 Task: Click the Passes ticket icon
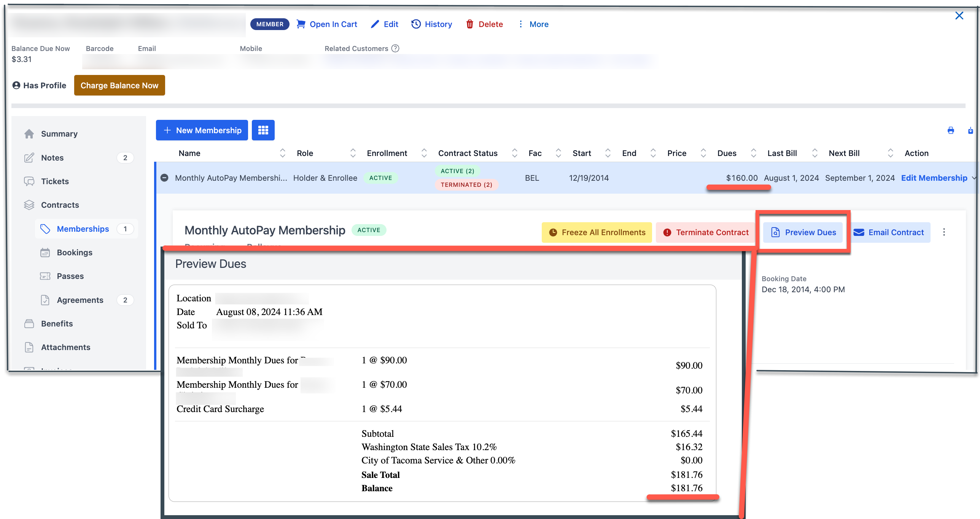point(45,276)
